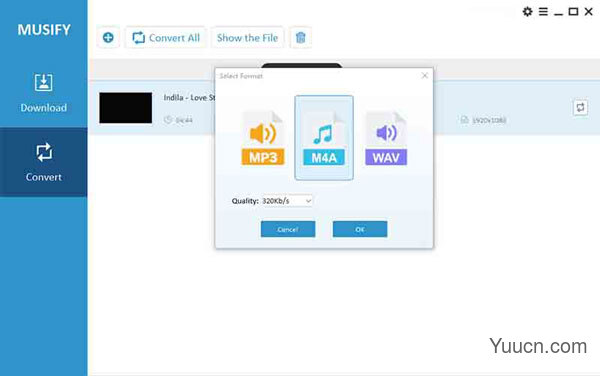The height and width of the screenshot is (376, 600).
Task: Select the MP3 format icon
Action: [263, 138]
